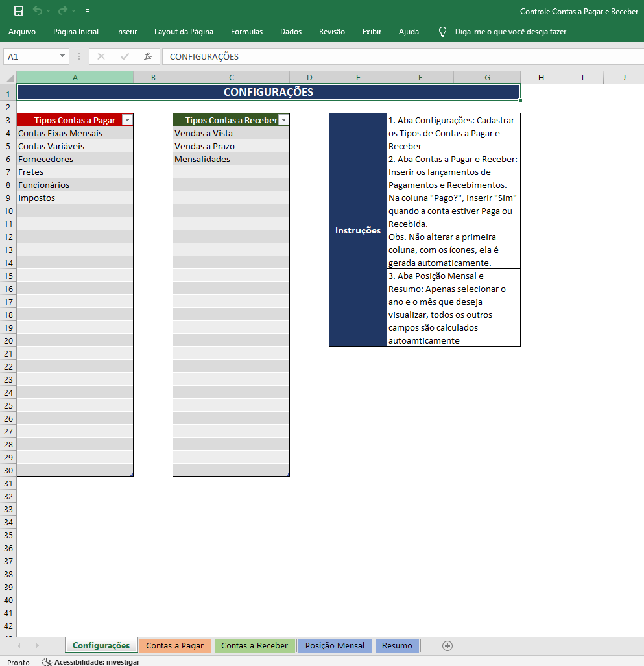Open the Fórmulas ribbon tab
This screenshot has height=666, width=644.
tap(246, 32)
